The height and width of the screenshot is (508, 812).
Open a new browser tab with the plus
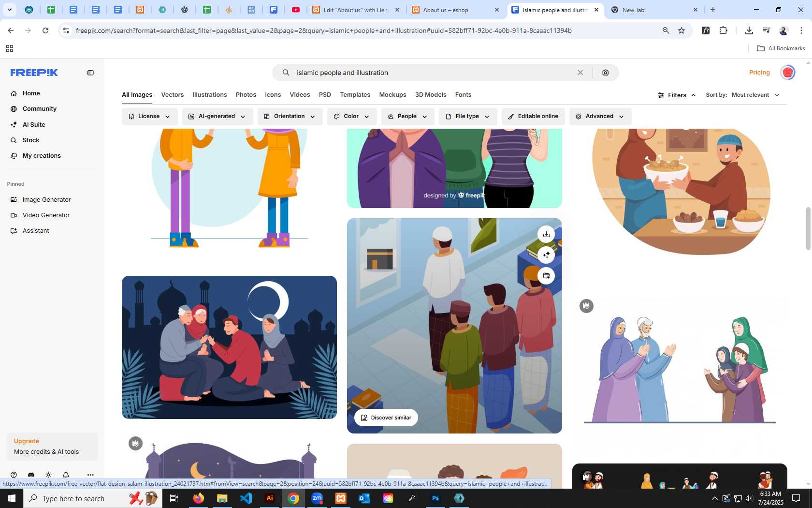pyautogui.click(x=713, y=10)
